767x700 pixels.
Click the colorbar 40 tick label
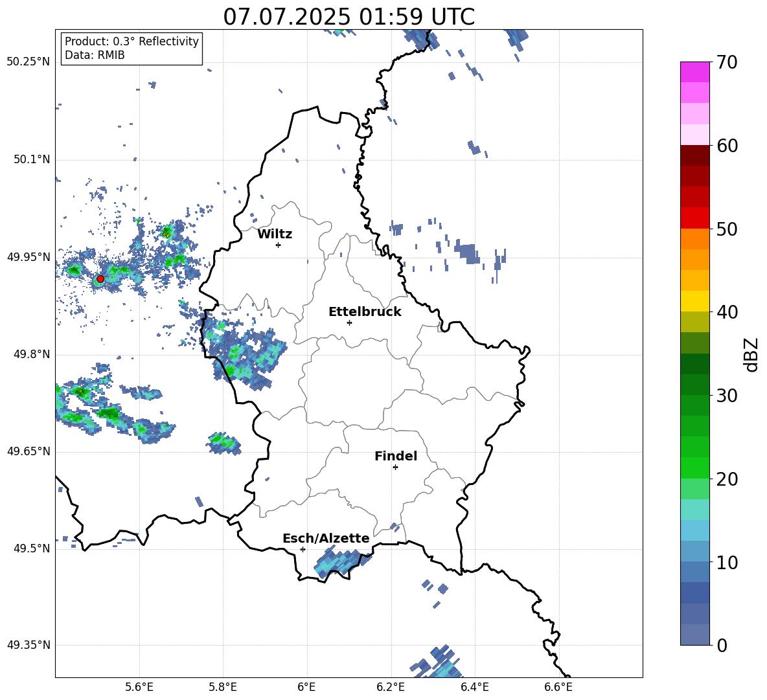click(x=727, y=312)
